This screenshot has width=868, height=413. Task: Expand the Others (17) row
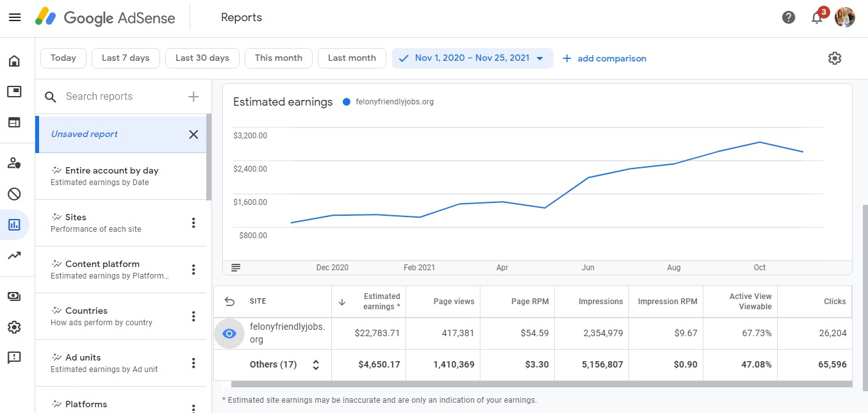click(x=316, y=365)
